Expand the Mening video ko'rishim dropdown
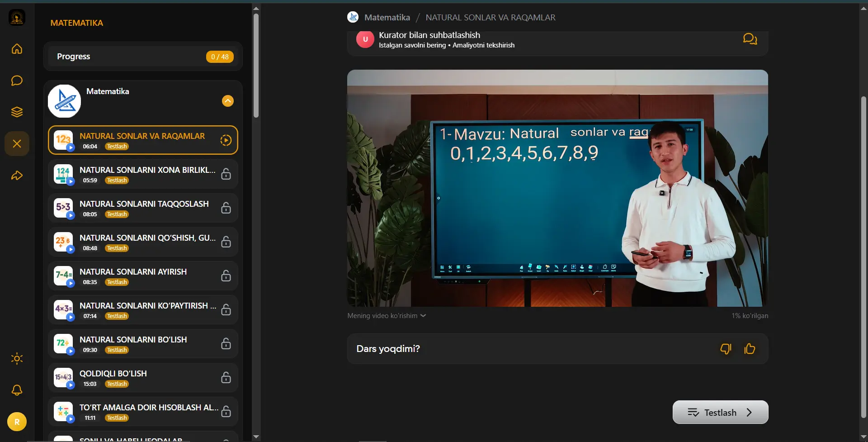This screenshot has height=442, width=868. click(x=387, y=316)
